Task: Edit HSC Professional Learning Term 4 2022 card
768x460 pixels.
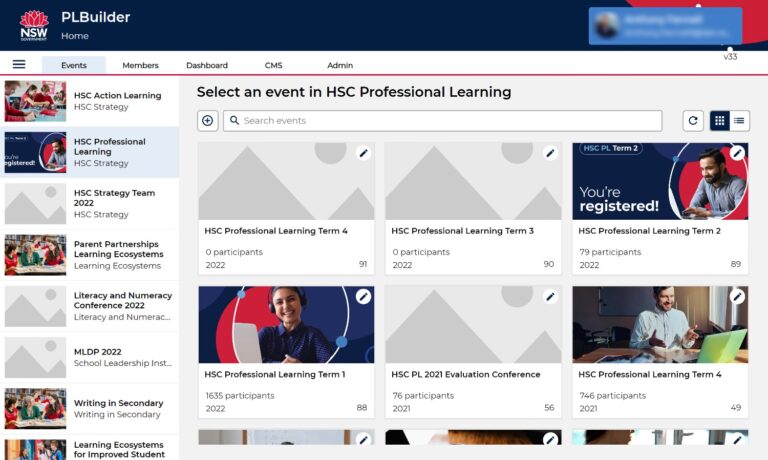Action: tap(363, 153)
